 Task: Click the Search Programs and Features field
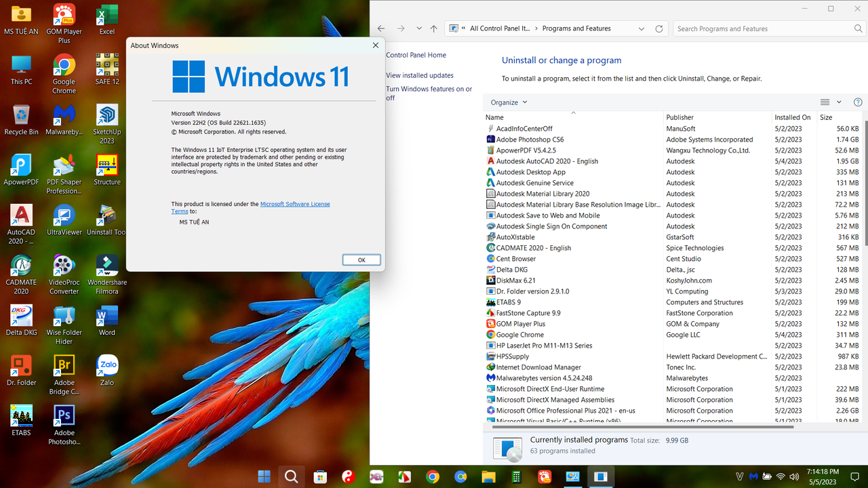[770, 28]
